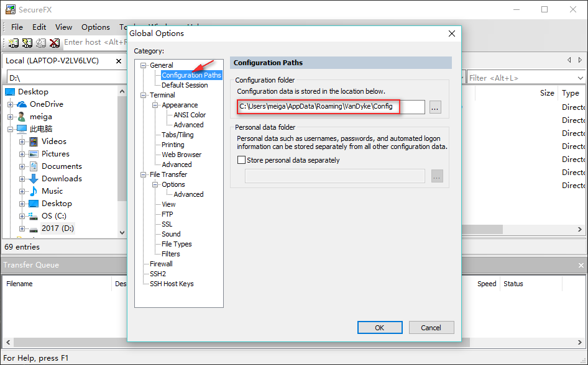588x365 pixels.
Task: Select Web Browser category
Action: (x=181, y=155)
